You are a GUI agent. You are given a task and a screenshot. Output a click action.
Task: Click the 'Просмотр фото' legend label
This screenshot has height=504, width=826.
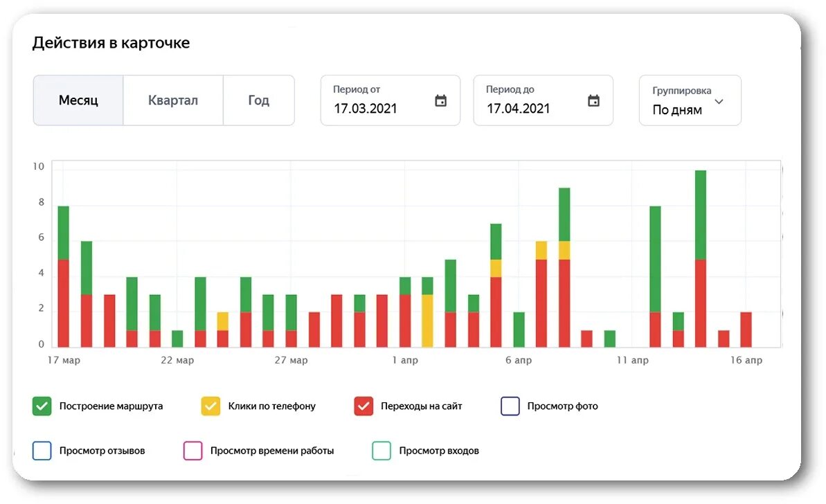point(563,406)
